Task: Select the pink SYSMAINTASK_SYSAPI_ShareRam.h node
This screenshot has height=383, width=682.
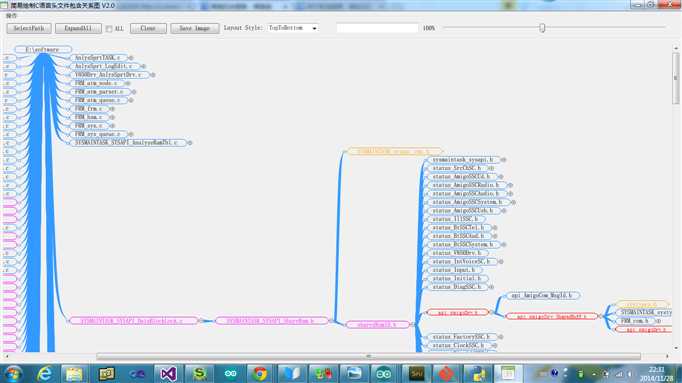Action: [271, 321]
